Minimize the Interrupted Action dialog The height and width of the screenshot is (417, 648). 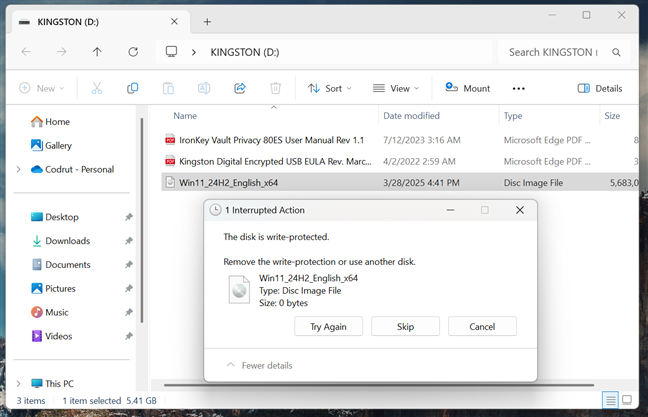[450, 210]
